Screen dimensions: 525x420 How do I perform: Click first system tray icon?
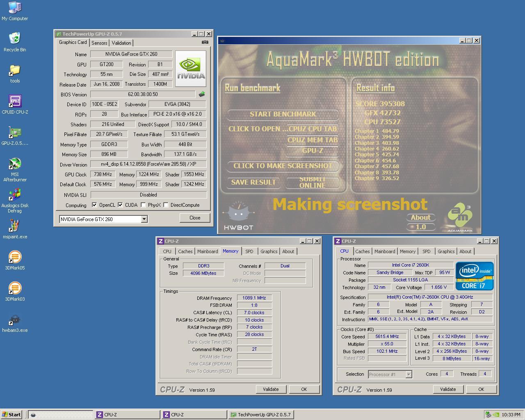point(488,415)
